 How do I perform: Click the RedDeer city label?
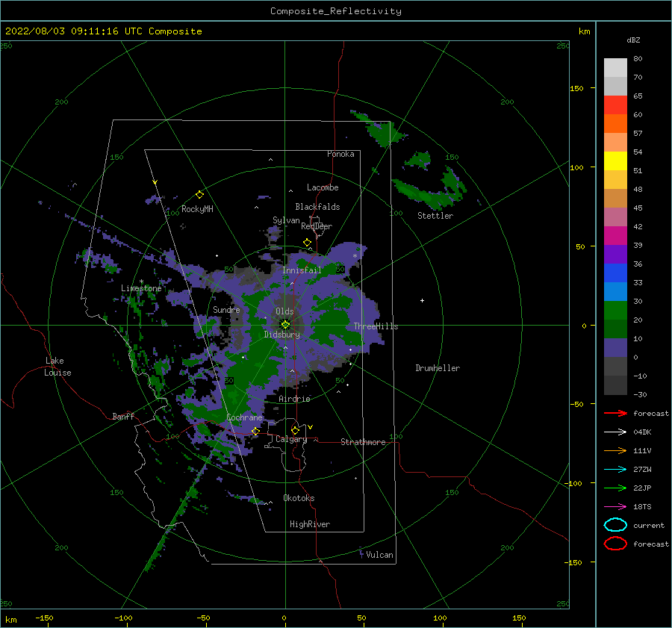[x=317, y=226]
